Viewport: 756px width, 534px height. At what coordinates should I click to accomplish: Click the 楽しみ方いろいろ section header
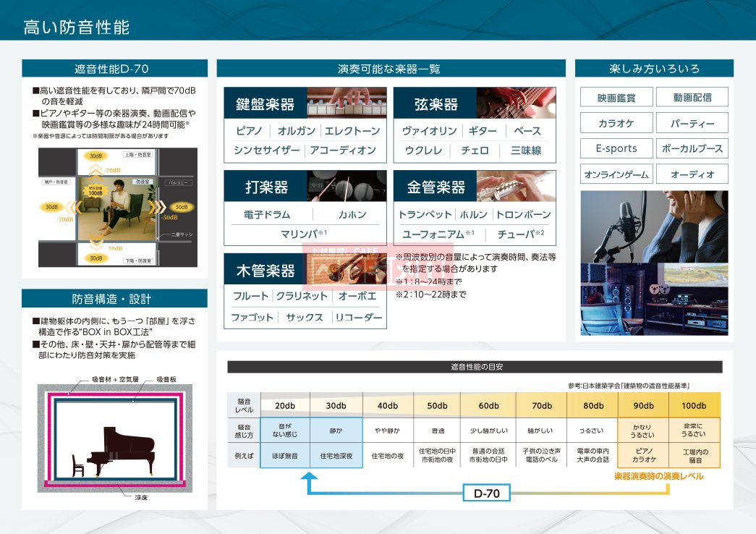pyautogui.click(x=654, y=69)
